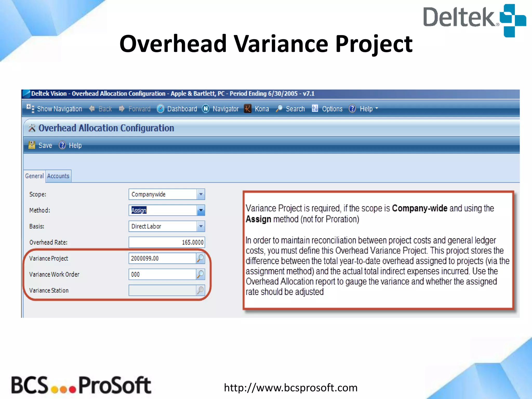532x399 pixels.
Task: Click the Kona toolbar label
Action: coord(262,109)
